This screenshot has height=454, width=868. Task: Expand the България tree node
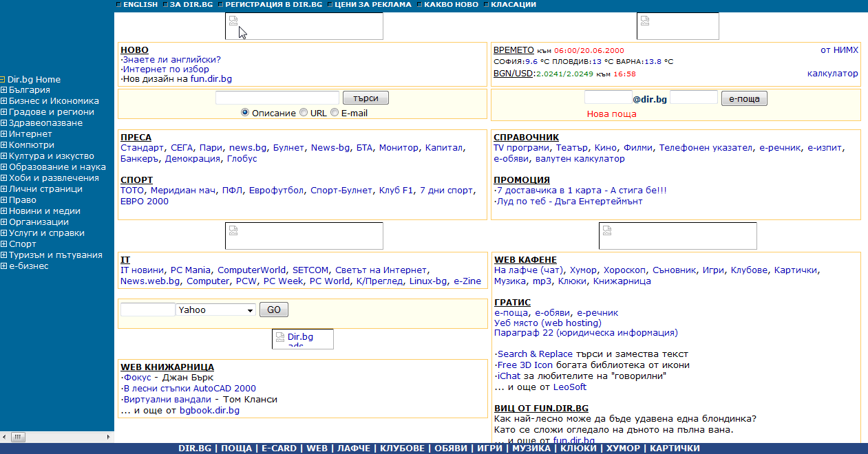click(3, 90)
